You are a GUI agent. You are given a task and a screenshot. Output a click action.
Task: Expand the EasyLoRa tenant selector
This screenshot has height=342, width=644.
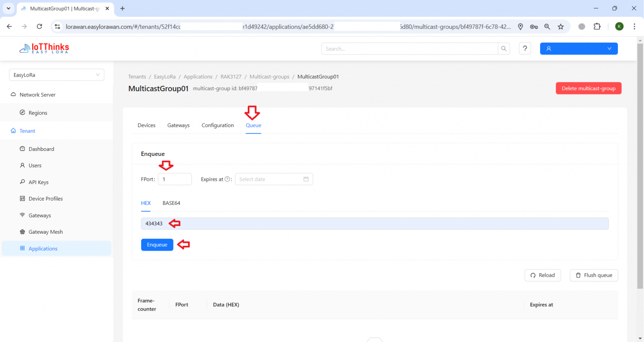[56, 75]
